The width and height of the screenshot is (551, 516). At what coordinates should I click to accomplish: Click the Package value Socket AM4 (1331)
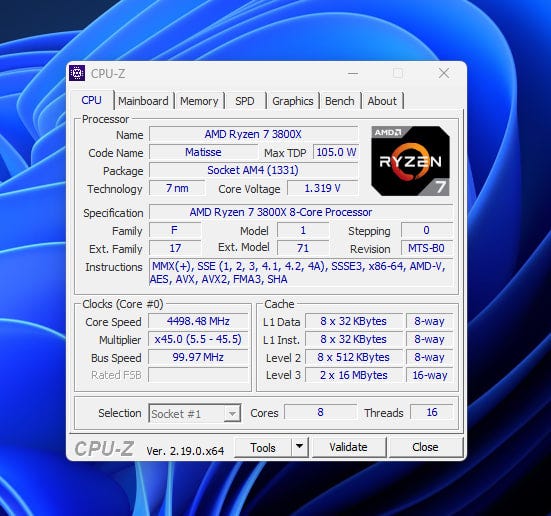253,170
